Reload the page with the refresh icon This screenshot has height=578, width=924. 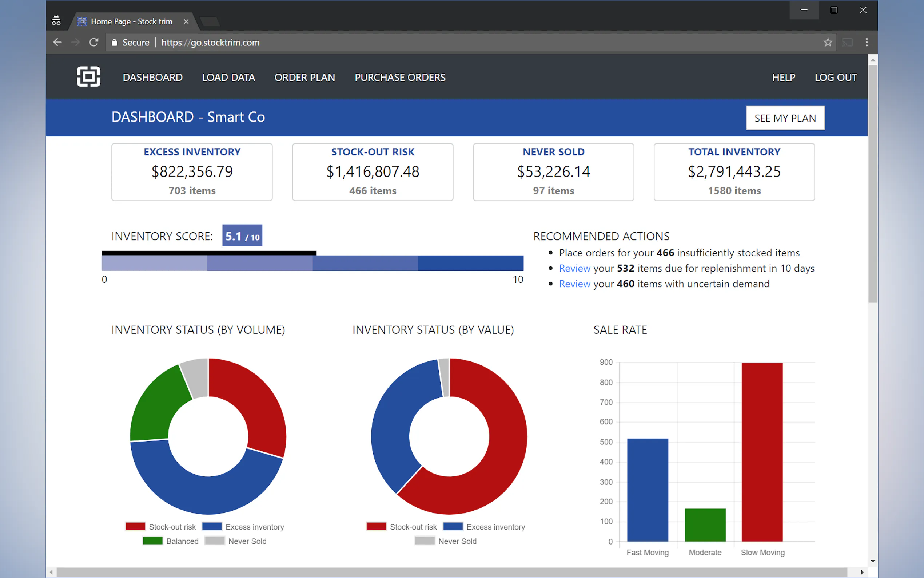(x=93, y=43)
